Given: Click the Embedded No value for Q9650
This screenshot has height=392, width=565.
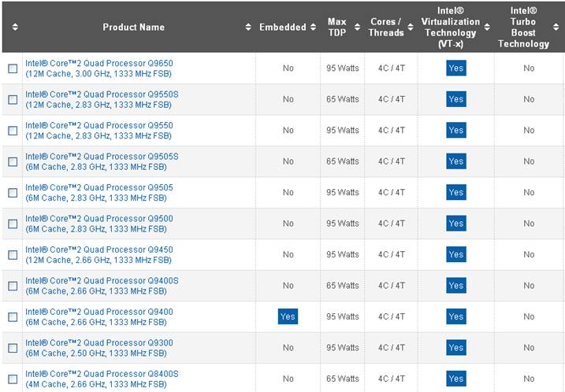Looking at the screenshot, I should coord(288,68).
